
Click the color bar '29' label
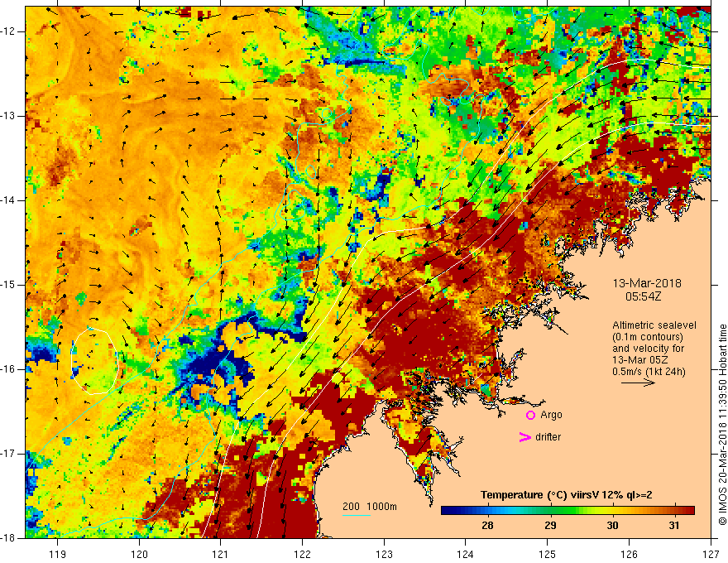[550, 526]
